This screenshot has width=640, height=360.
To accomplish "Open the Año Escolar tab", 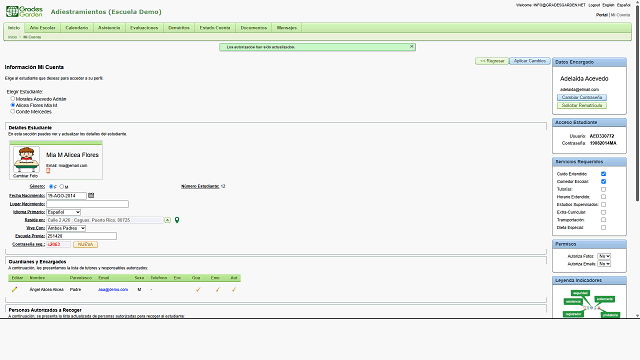I will 42,28.
